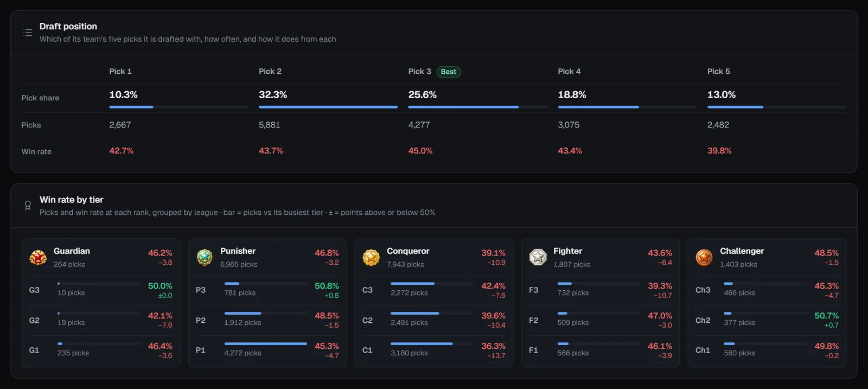The image size is (868, 389).
Task: Select the Pick 2 column header
Action: (270, 72)
